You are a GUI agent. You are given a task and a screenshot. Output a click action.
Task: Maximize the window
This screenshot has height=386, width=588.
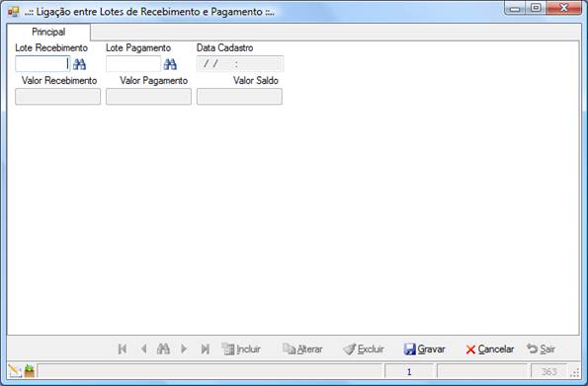pos(536,8)
